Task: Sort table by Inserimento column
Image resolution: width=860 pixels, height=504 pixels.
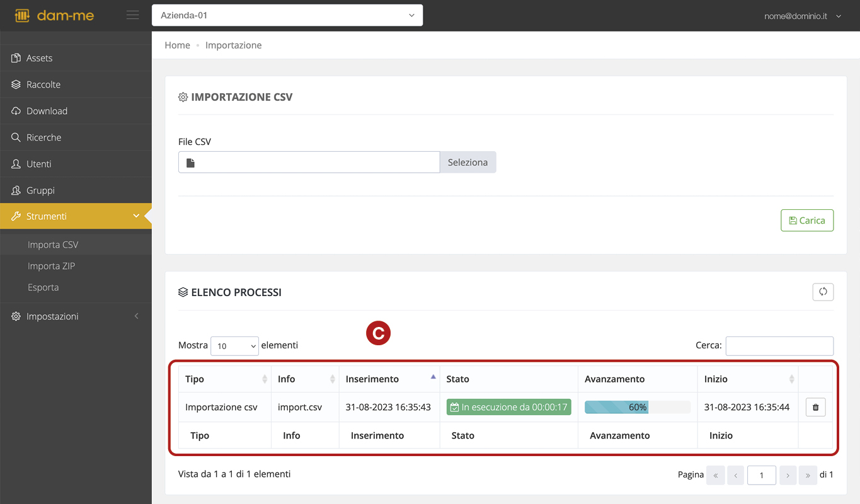Action: pos(389,379)
